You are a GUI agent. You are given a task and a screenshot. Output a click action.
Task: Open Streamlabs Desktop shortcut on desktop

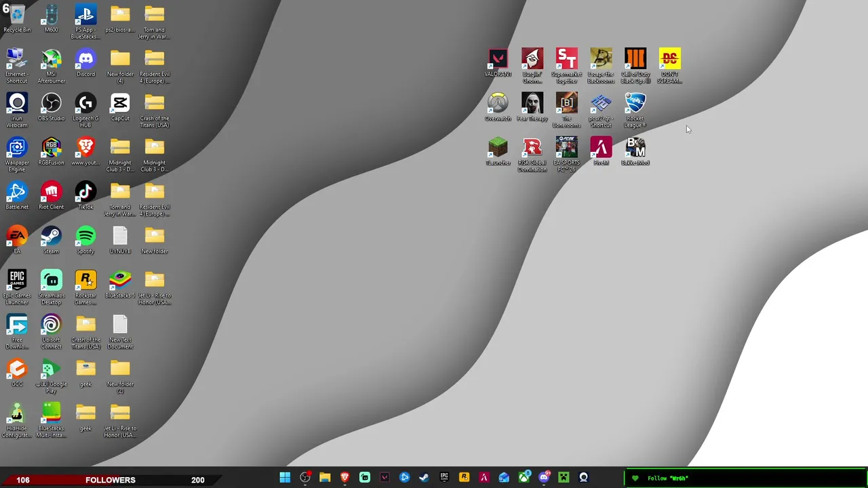[x=52, y=287]
